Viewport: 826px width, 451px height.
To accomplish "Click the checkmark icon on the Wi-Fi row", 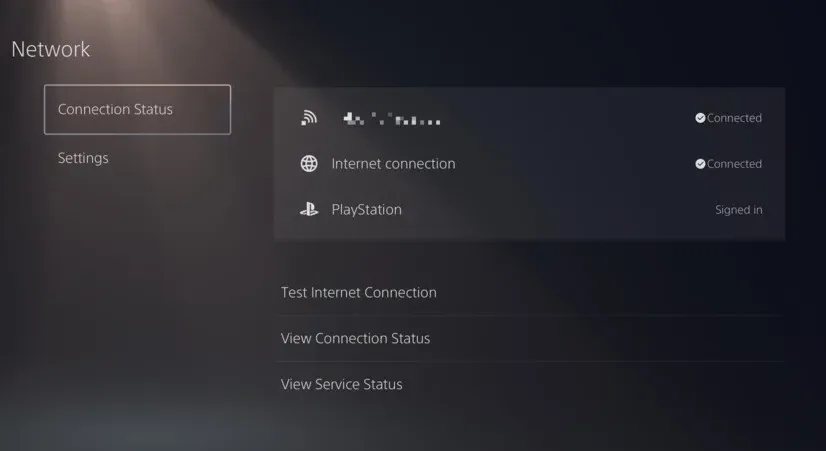I will [x=700, y=118].
